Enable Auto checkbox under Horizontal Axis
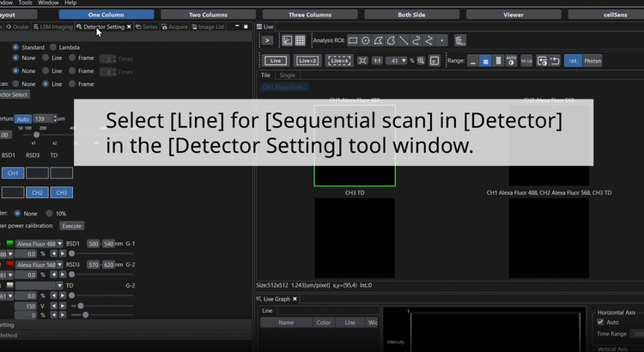The height and width of the screenshot is (352, 644). [601, 322]
